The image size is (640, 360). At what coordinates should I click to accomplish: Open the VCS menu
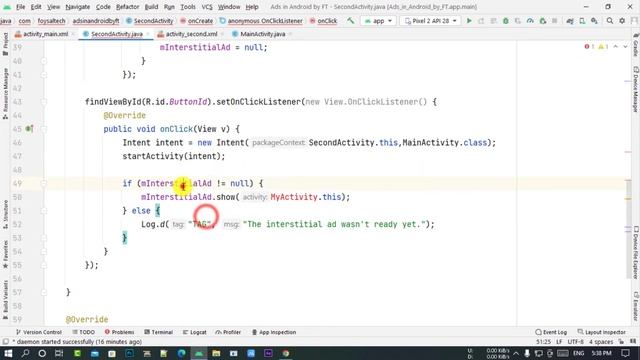207,7
